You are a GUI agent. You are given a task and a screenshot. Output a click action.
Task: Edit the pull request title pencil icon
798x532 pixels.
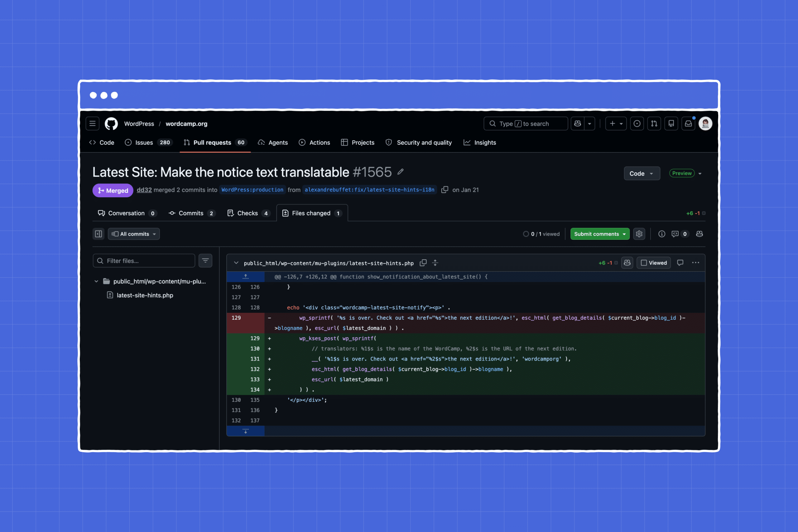pos(400,172)
